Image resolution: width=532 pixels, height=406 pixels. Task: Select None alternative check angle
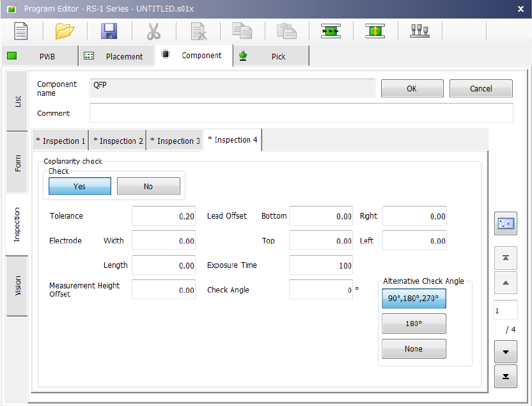pos(414,348)
